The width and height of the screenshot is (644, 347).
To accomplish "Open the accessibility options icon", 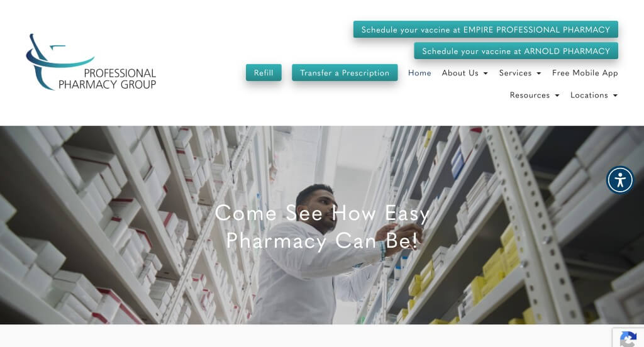I will (620, 180).
